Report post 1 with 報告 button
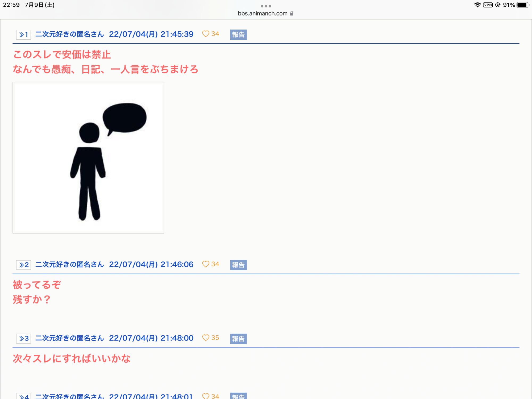Viewport: 532px width, 399px height. click(x=238, y=35)
